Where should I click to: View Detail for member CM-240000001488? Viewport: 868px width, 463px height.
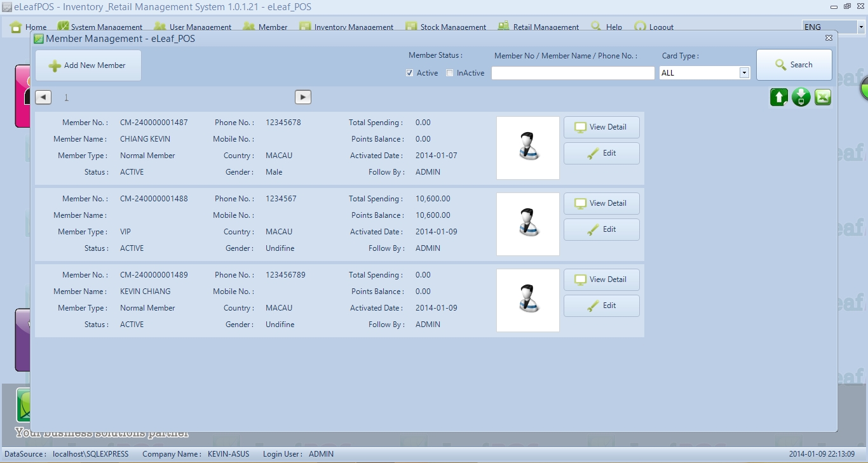[601, 203]
